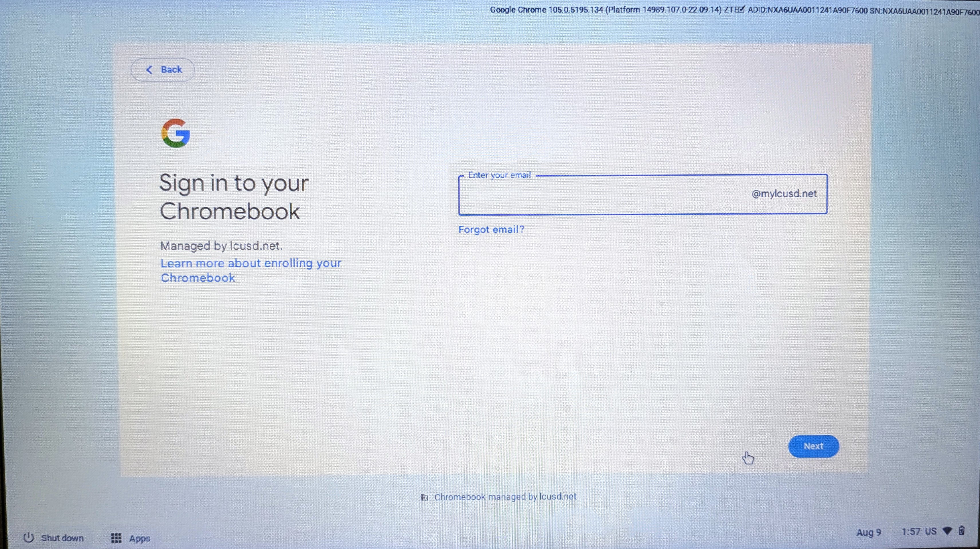This screenshot has height=549, width=980.
Task: Click the @mylcusd.net domain suffix
Action: pos(784,193)
